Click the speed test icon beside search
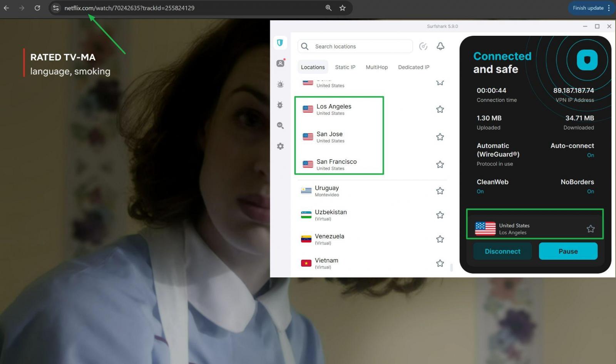 coord(423,46)
